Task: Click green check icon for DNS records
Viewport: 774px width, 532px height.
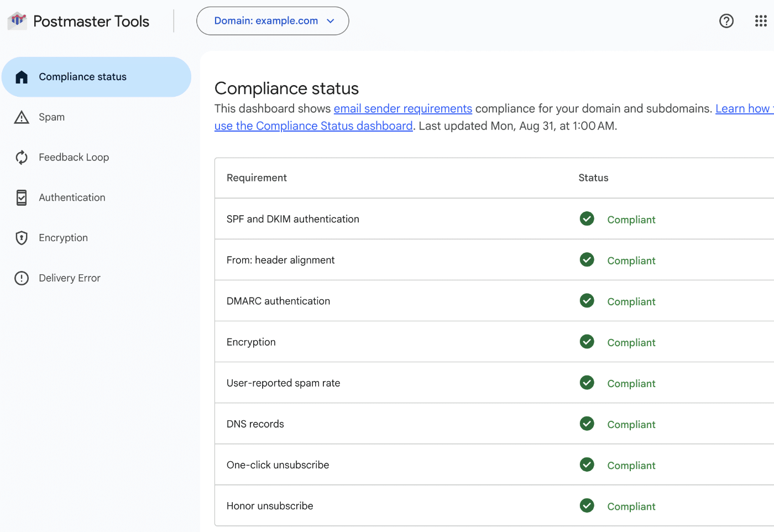Action: (x=587, y=424)
